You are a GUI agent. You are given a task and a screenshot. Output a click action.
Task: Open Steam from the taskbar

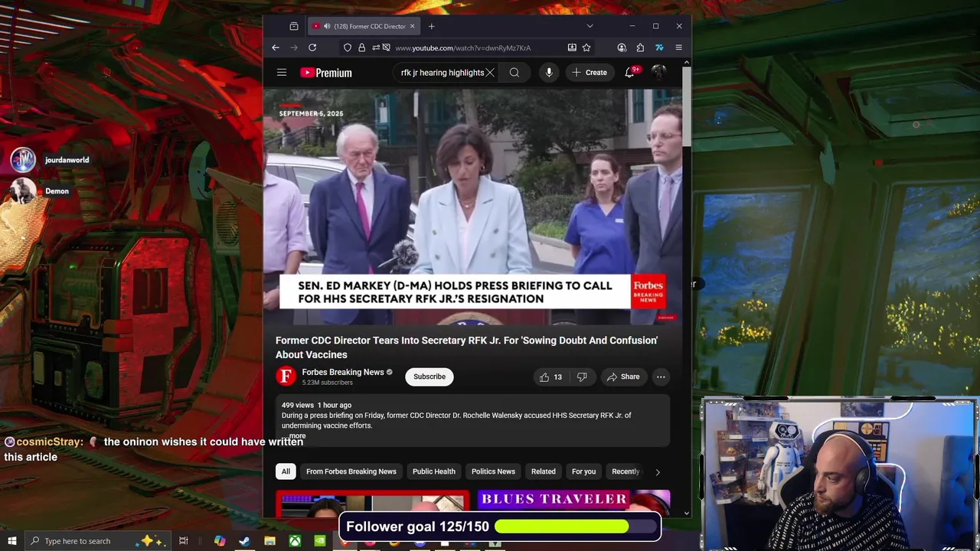pyautogui.click(x=244, y=541)
